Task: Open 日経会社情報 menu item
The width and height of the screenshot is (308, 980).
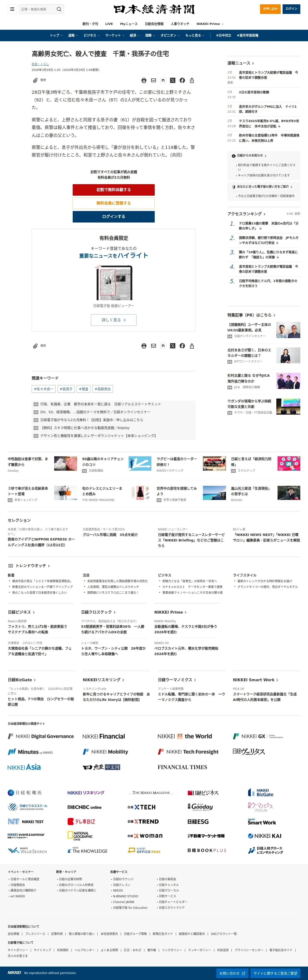Action: pyautogui.click(x=154, y=24)
